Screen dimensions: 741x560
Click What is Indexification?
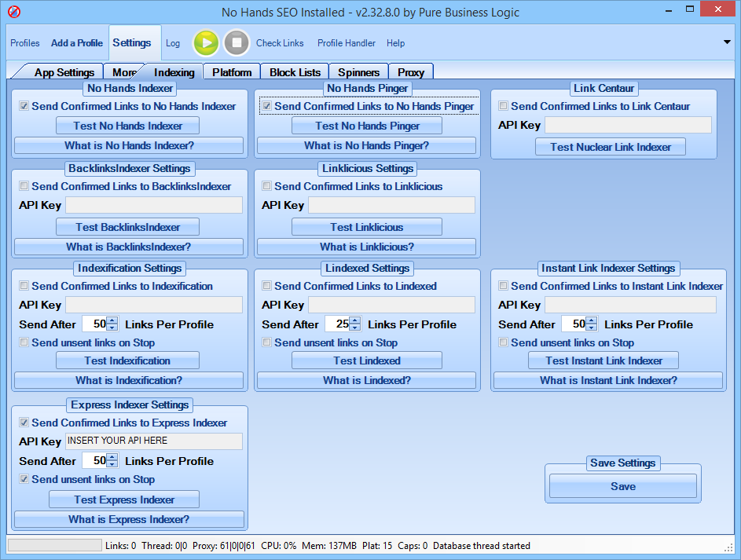[x=129, y=381]
